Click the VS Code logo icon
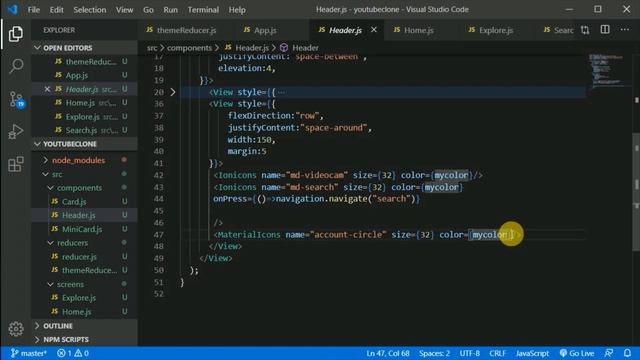The width and height of the screenshot is (640, 360). [x=13, y=9]
